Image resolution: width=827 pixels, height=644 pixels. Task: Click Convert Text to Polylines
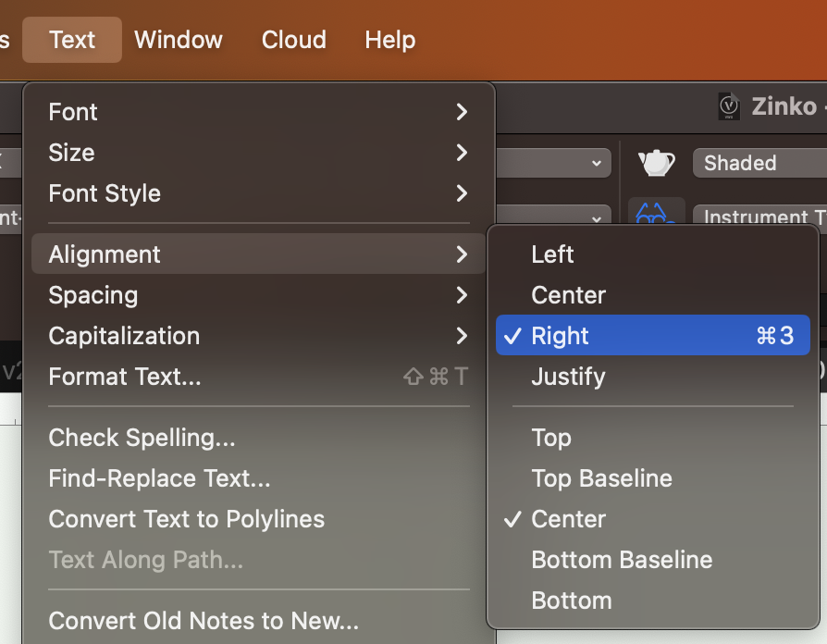pyautogui.click(x=186, y=519)
